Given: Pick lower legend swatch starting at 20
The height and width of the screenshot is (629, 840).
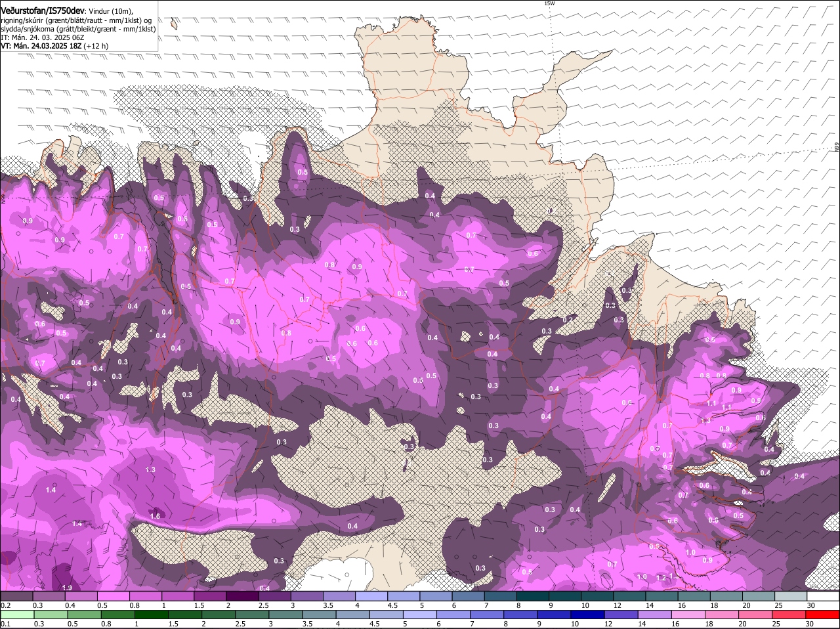Looking at the screenshot, I should pyautogui.click(x=755, y=615).
